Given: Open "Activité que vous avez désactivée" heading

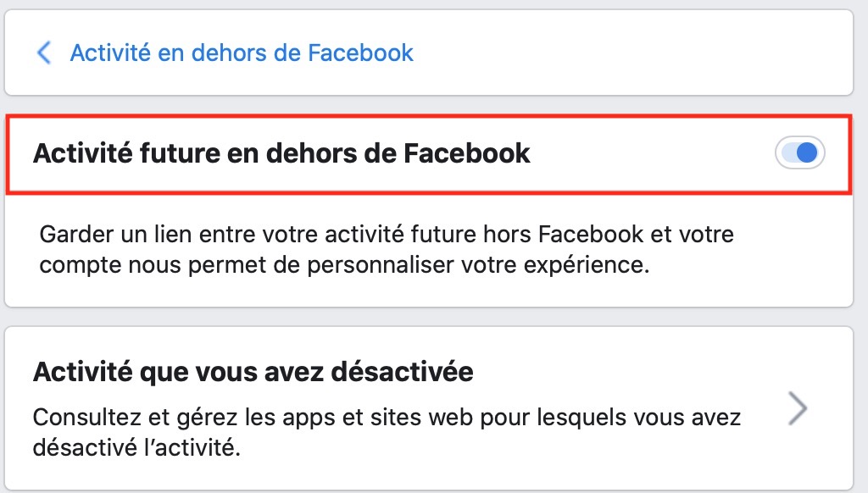Looking at the screenshot, I should pos(253,371).
